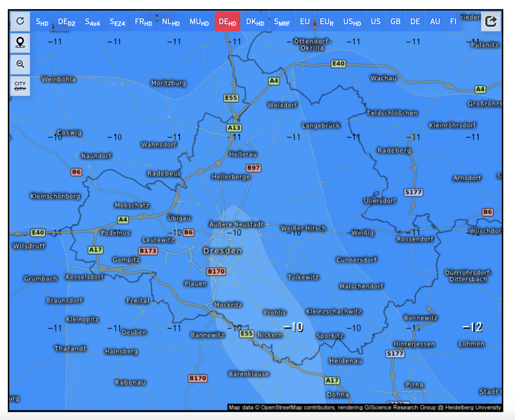This screenshot has height=420, width=515.
Task: Choose the EU R model tab
Action: pyautogui.click(x=327, y=22)
